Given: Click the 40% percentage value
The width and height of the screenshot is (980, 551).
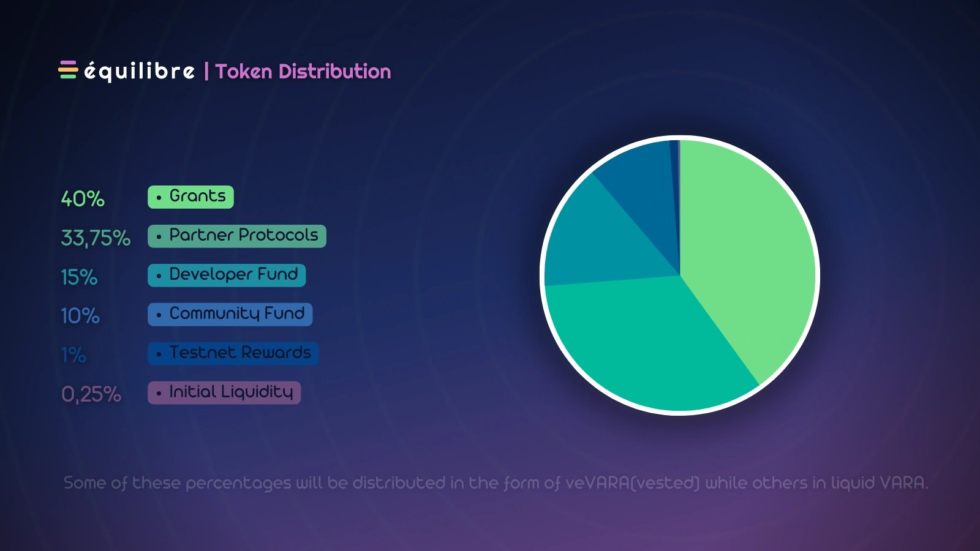Looking at the screenshot, I should (x=83, y=198).
